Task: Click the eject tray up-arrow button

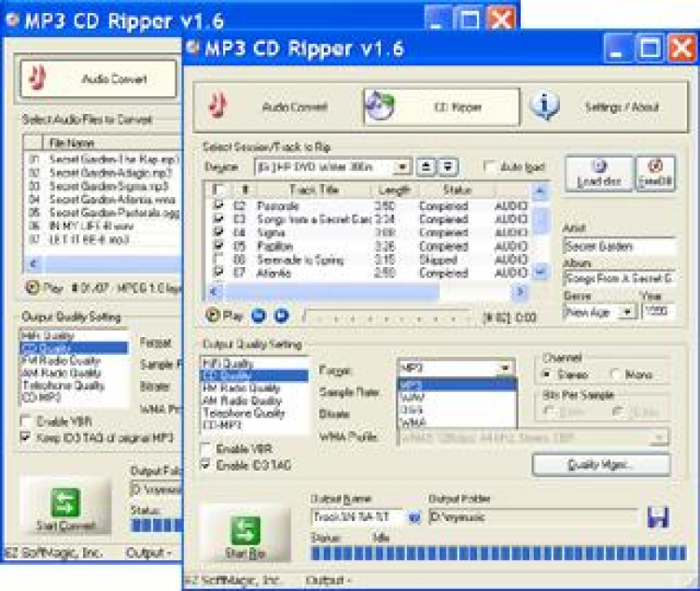Action: click(x=426, y=167)
